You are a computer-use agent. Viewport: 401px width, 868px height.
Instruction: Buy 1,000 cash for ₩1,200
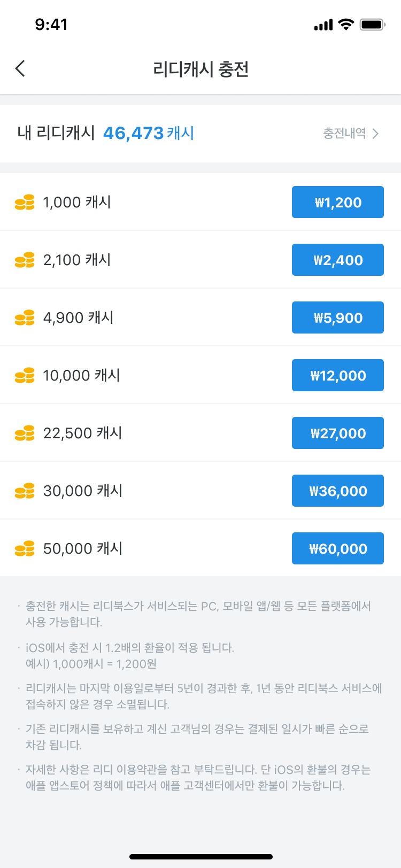(x=338, y=202)
